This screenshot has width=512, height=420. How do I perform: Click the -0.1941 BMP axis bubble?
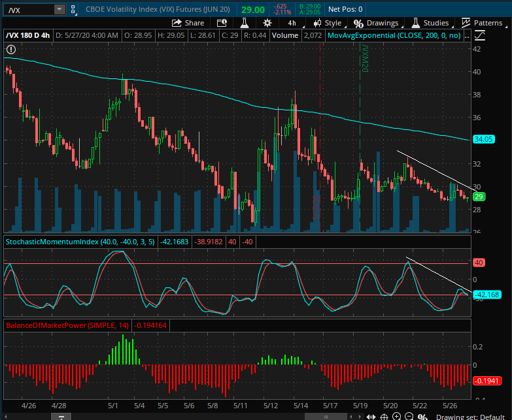click(x=487, y=381)
